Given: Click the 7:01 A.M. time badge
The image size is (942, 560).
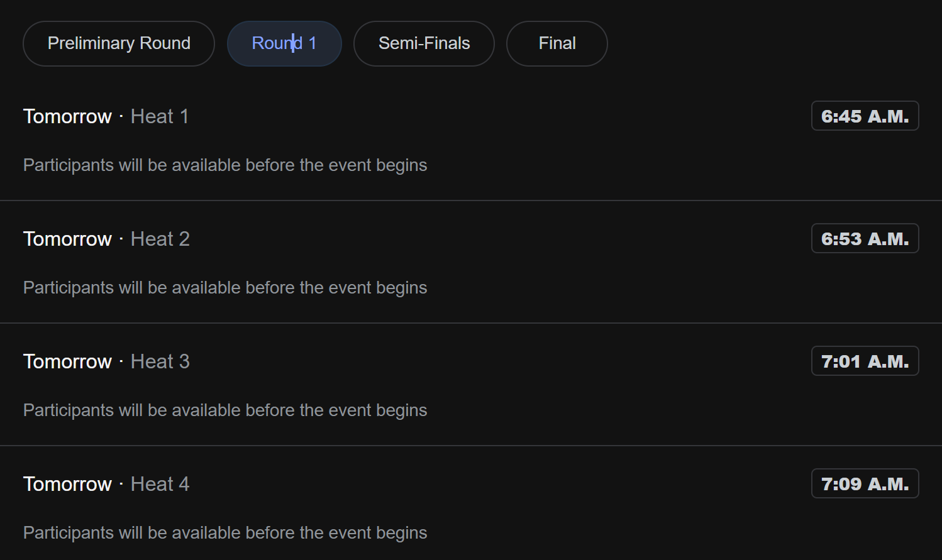Looking at the screenshot, I should [865, 361].
